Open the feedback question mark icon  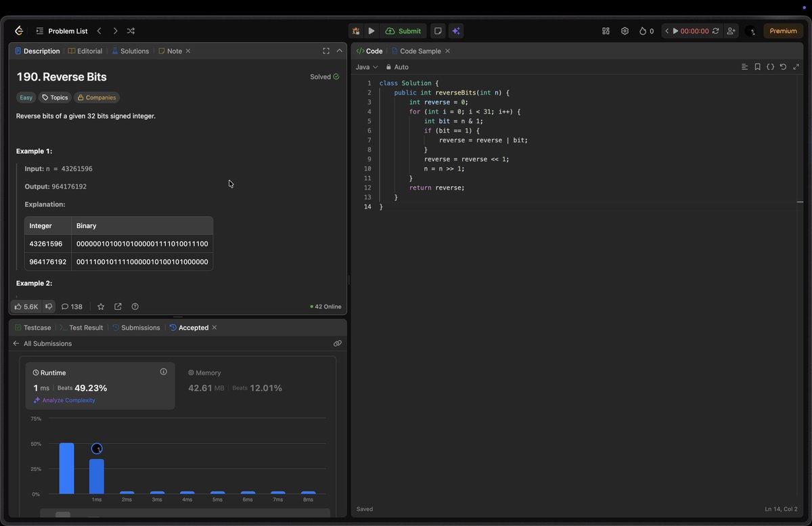[135, 307]
